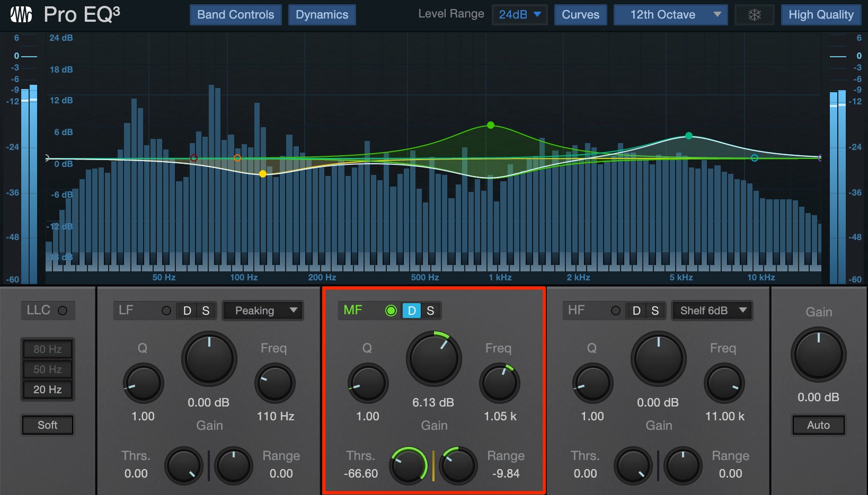
Task: Click the PreSonus logo icon
Action: coord(21,15)
